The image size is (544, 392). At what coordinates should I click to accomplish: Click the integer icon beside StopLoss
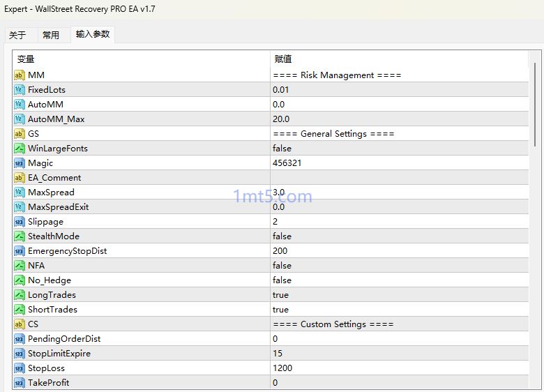coord(20,368)
